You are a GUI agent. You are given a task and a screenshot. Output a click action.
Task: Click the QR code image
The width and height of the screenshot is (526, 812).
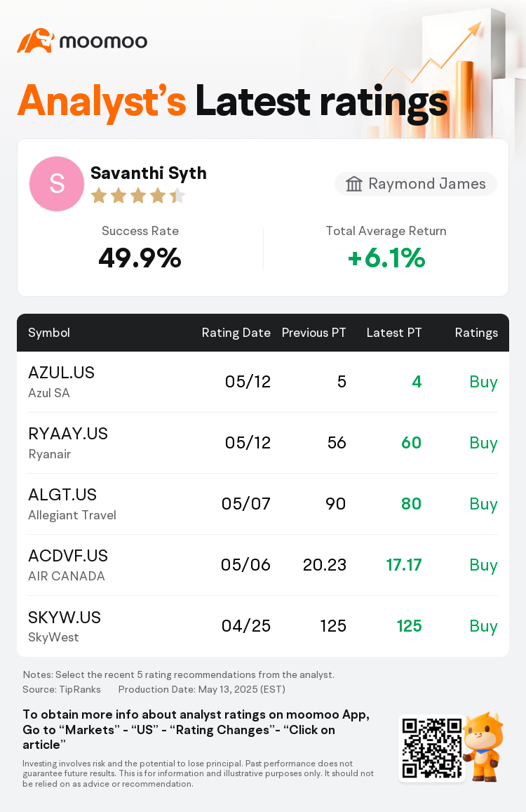432,747
